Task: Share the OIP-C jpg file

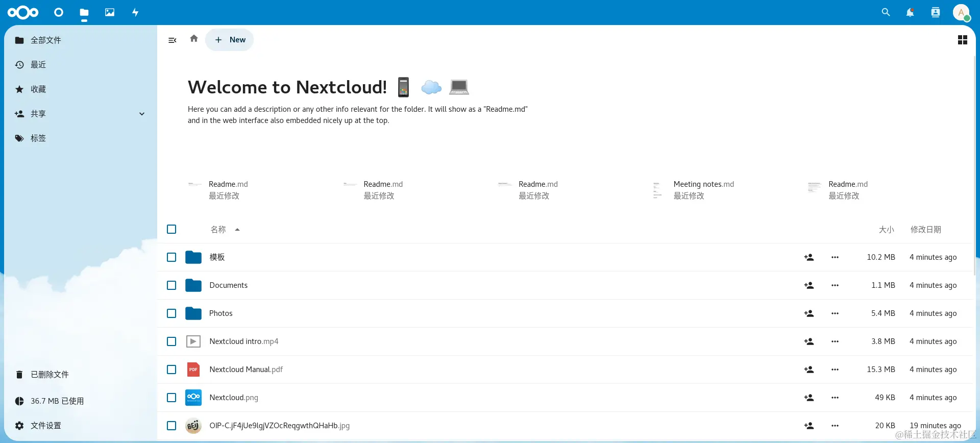Action: coord(809,426)
